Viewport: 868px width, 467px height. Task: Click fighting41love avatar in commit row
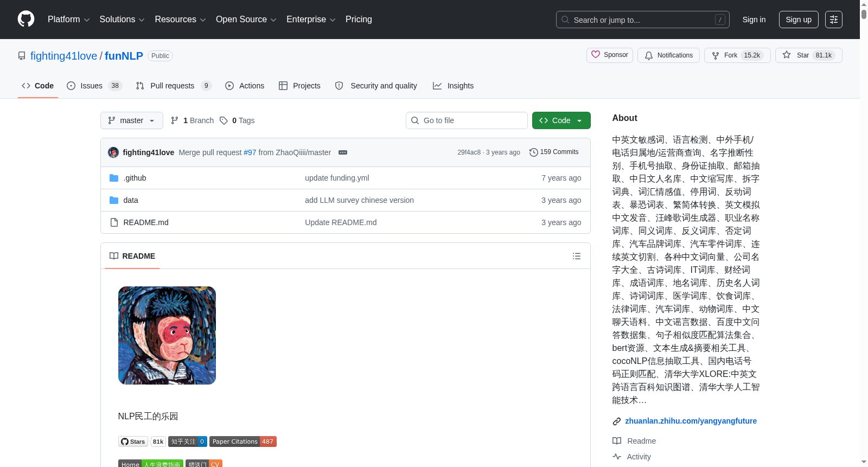coord(113,152)
